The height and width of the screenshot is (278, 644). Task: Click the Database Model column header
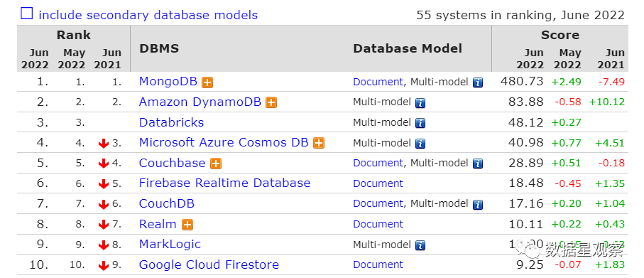[x=408, y=48]
